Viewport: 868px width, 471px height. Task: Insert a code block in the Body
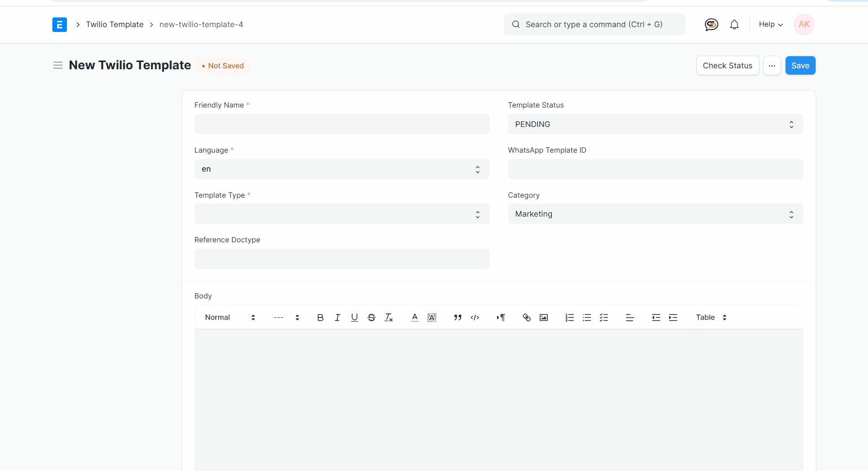(475, 317)
